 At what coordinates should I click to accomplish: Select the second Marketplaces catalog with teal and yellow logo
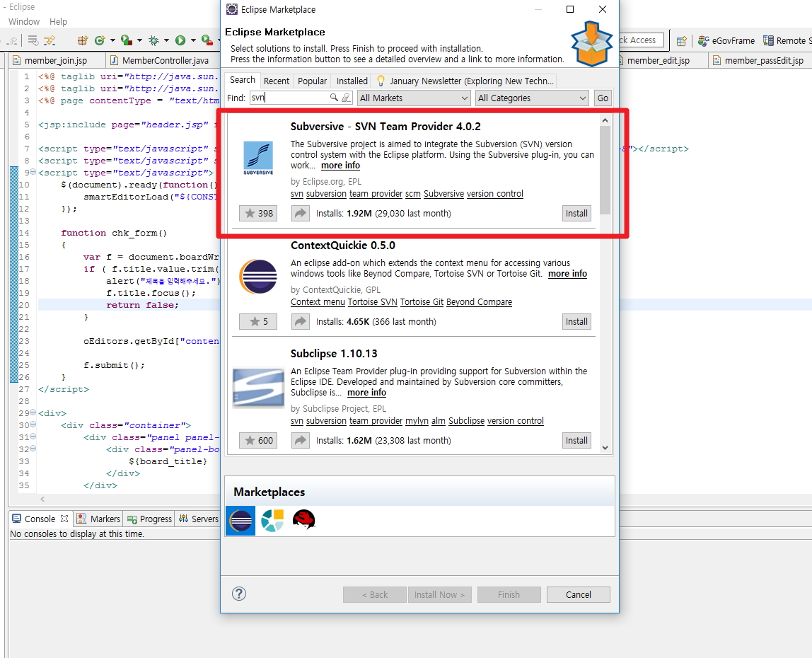[x=272, y=520]
